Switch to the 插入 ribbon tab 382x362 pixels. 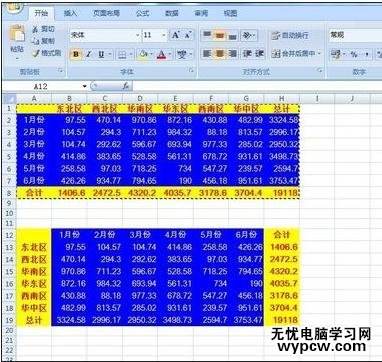(70, 13)
